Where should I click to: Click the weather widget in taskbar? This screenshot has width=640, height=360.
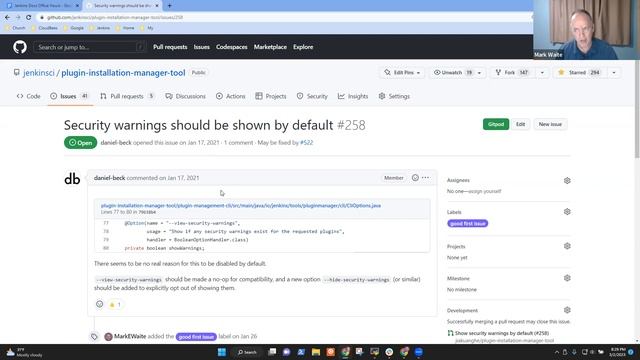tap(24, 352)
